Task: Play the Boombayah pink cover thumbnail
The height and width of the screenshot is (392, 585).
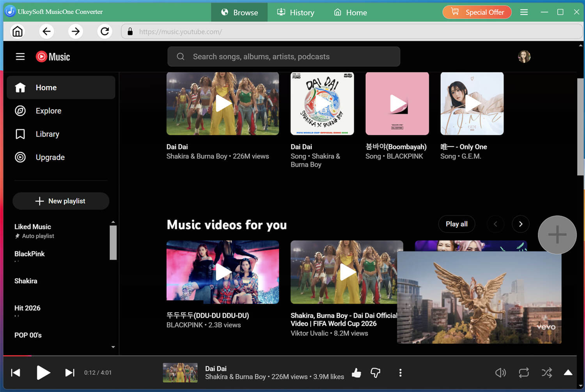Action: [397, 103]
